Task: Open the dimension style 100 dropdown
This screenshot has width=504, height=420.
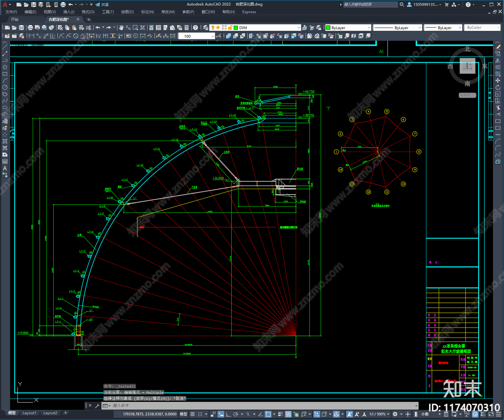Action: coord(197,36)
